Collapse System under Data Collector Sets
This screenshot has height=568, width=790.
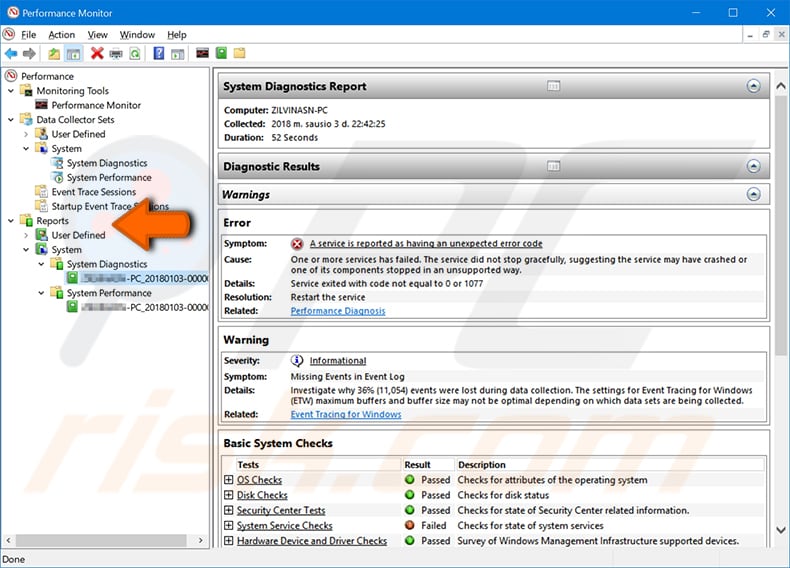(26, 149)
